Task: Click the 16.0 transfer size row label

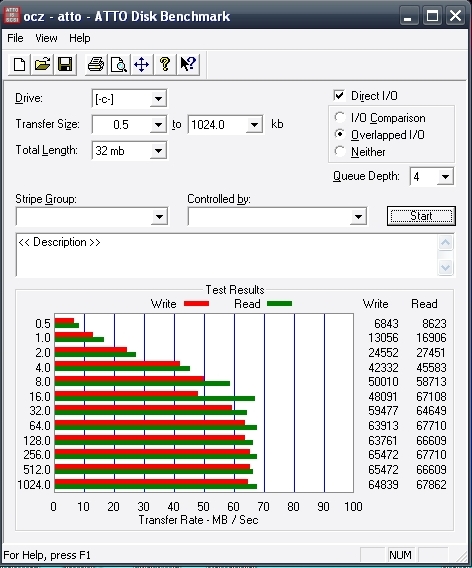Action: (x=39, y=397)
